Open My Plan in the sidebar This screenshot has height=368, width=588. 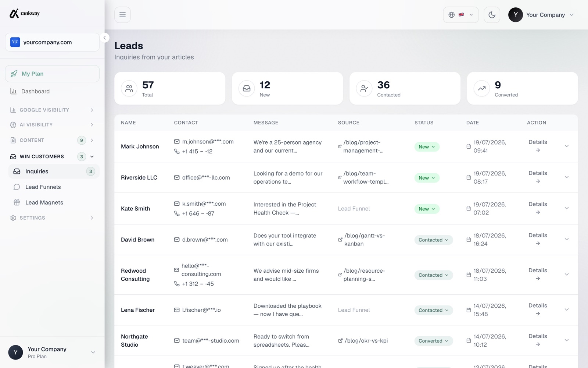[52, 74]
